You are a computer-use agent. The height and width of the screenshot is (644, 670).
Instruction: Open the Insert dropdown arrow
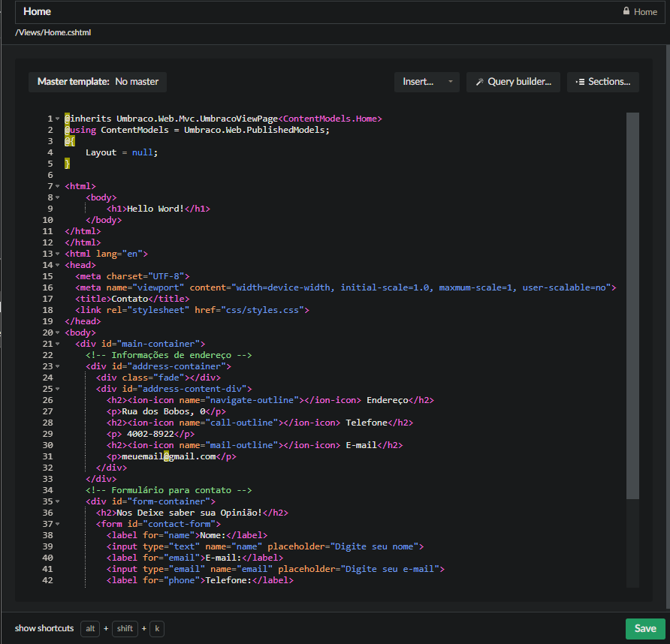point(450,82)
